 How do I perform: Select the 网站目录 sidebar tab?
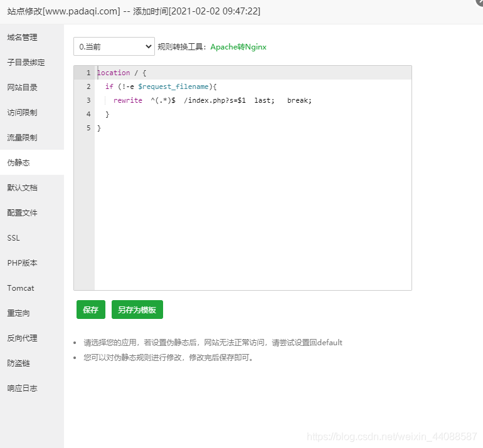click(x=23, y=88)
